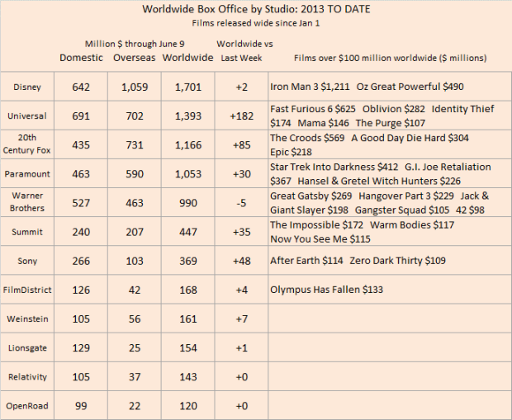This screenshot has width=512, height=420.
Task: Click Paramount's weekly change +30
Action: (242, 174)
